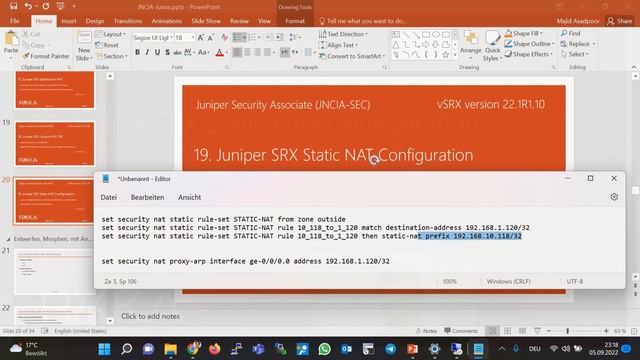Select slide 19 thumbnail
This screenshot has width=640, height=360.
(55, 144)
